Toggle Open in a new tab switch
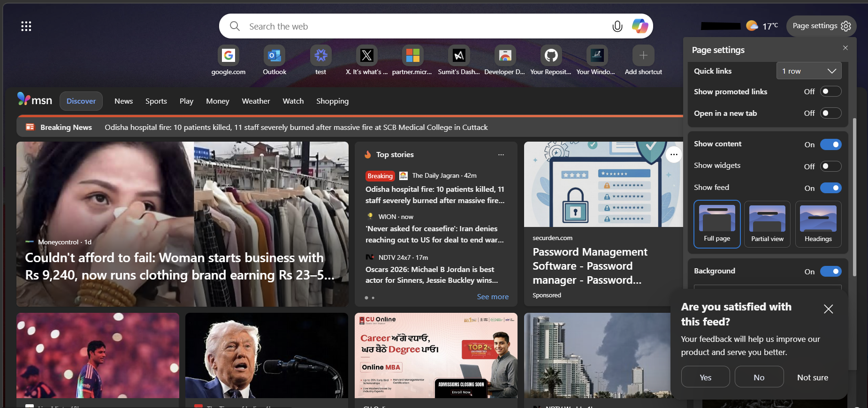The width and height of the screenshot is (868, 408). point(830,113)
